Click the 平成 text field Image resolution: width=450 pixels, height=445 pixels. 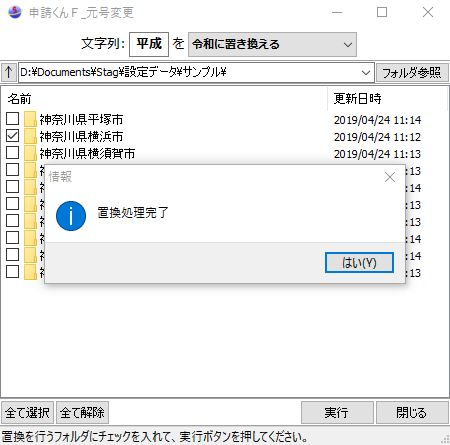[149, 44]
